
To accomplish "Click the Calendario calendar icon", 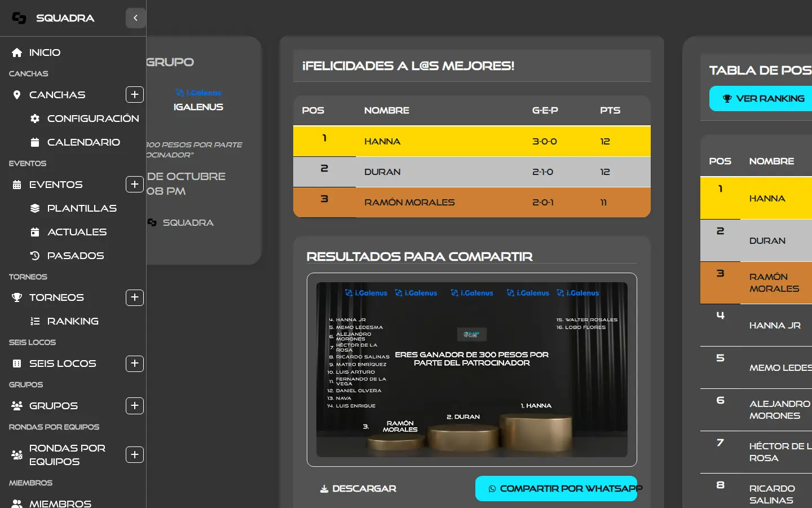I will coord(35,142).
